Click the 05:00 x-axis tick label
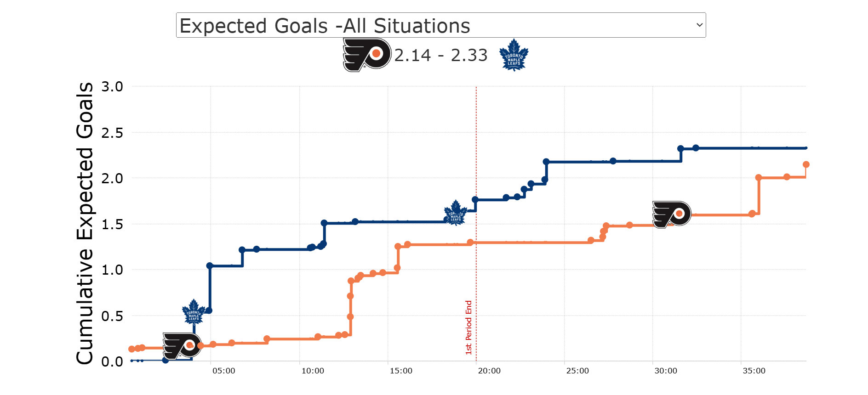 224,371
